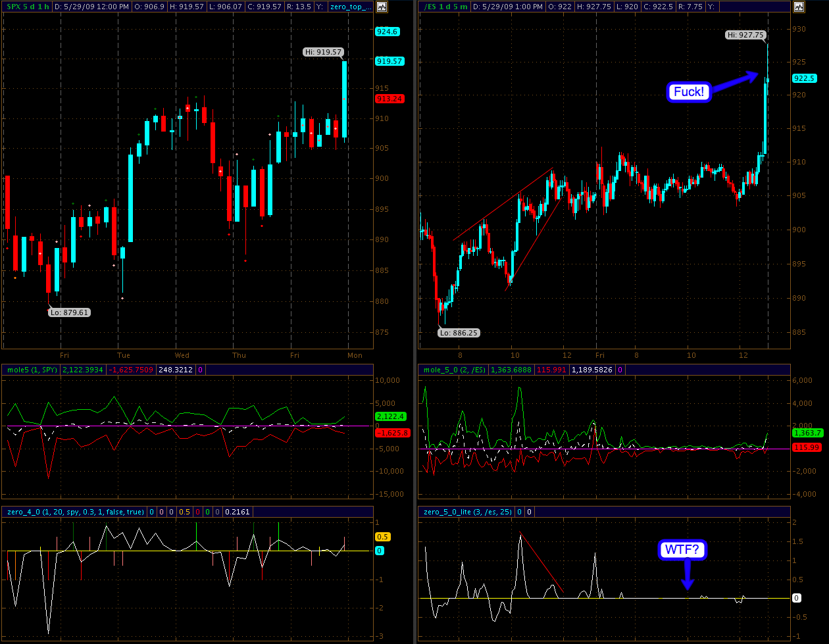Click the orange 0.5 axis value tag

pyautogui.click(x=382, y=537)
